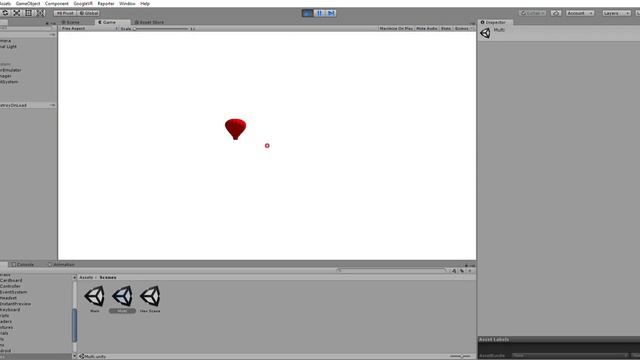Open the Gizmos dropdown

(463, 29)
